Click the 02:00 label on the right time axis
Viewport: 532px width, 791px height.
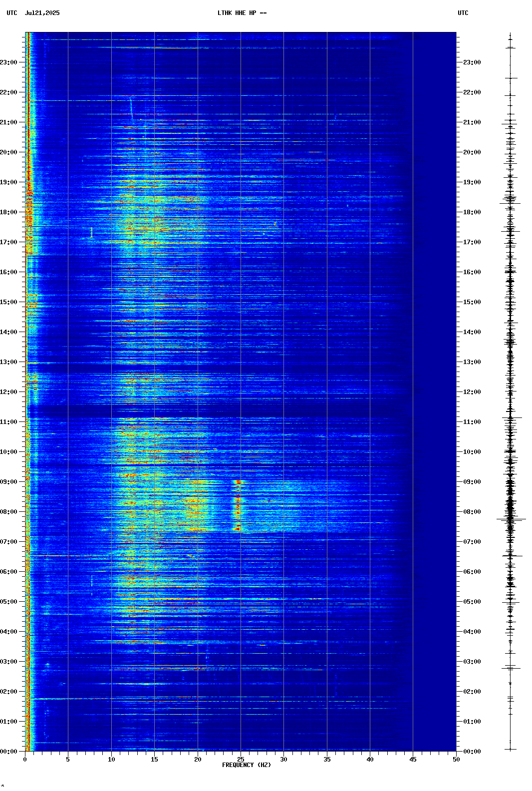coord(472,692)
